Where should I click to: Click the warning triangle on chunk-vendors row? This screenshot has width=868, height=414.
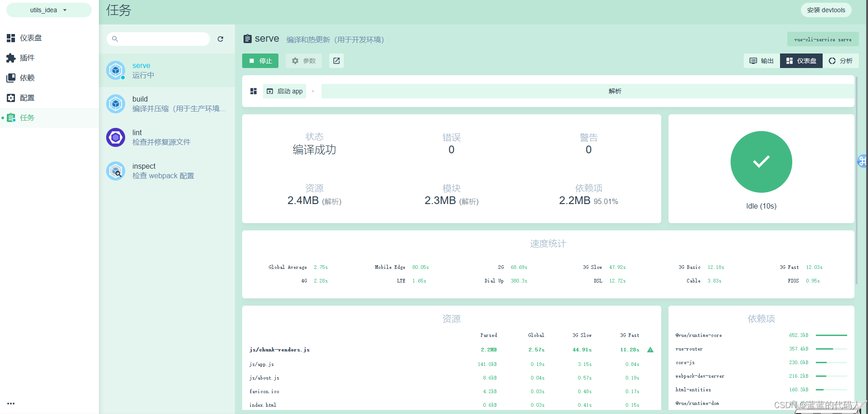pos(650,350)
